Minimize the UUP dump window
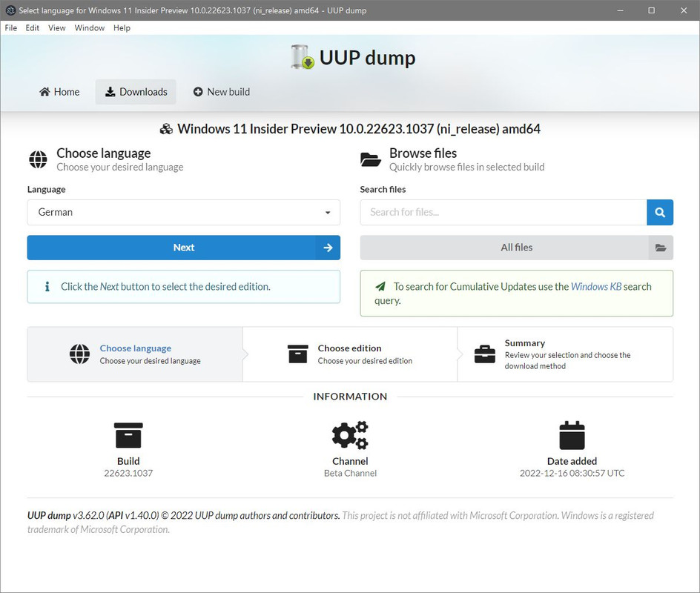The image size is (700, 593). (620, 10)
